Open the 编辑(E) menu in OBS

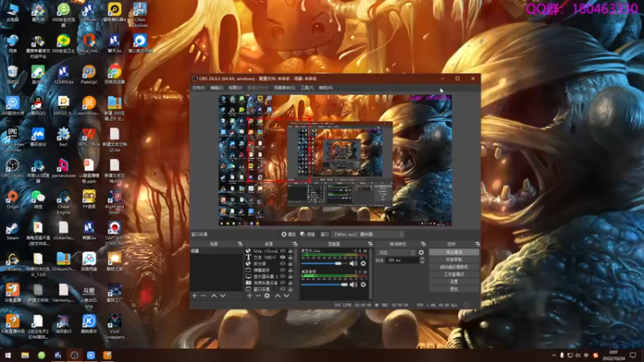coord(217,88)
